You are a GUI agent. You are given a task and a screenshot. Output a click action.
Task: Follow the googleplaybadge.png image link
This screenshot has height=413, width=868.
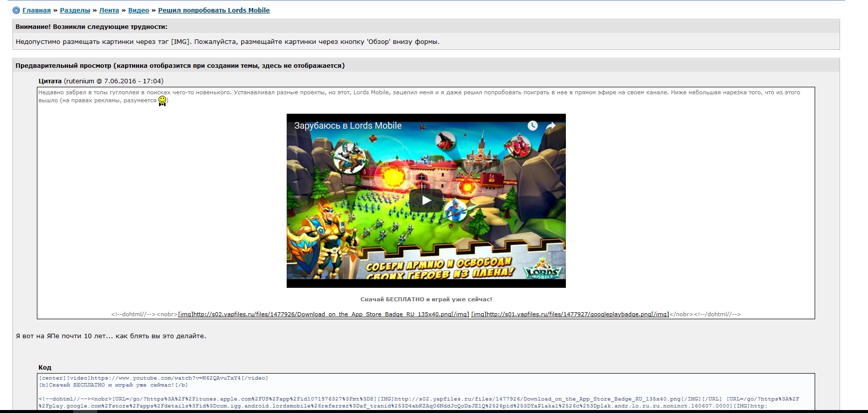pos(570,314)
